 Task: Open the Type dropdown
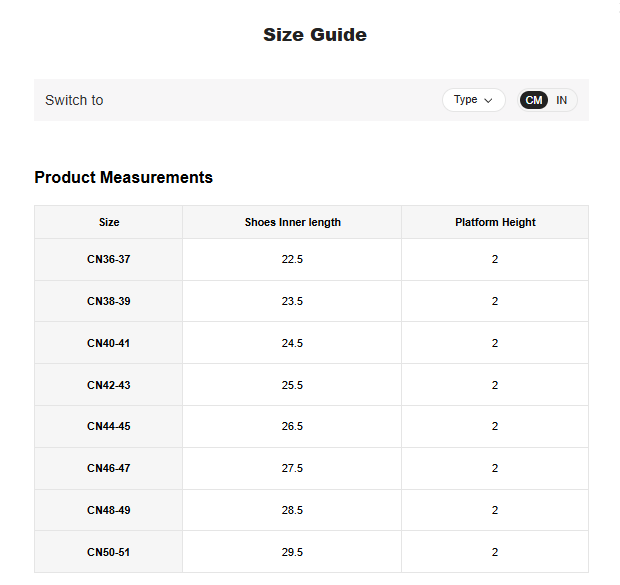(473, 100)
